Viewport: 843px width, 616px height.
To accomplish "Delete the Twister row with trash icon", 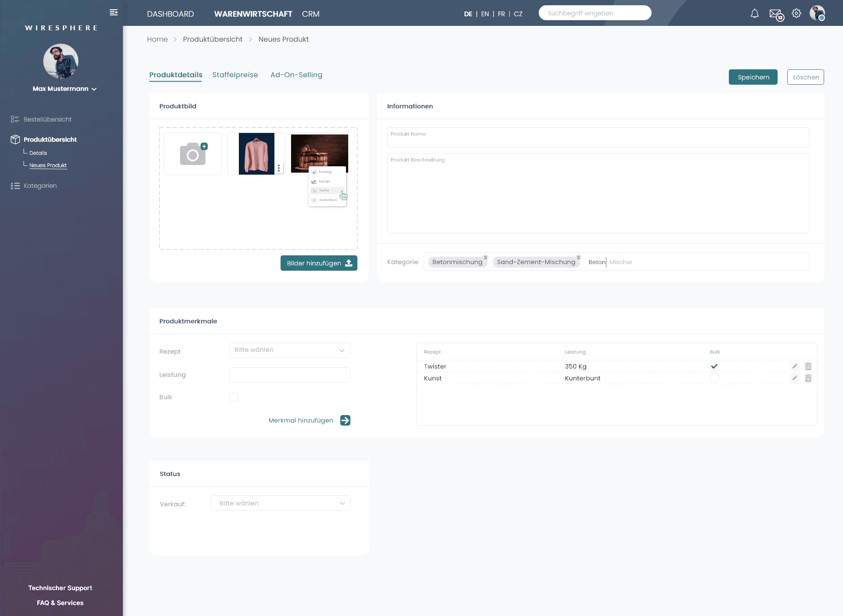I will click(808, 366).
